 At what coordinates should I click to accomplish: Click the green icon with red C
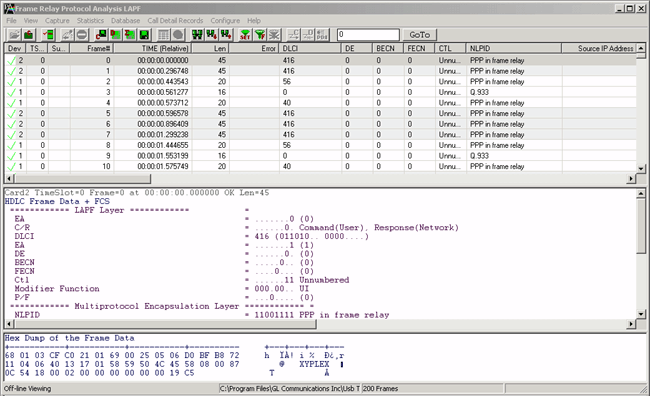[x=101, y=34]
